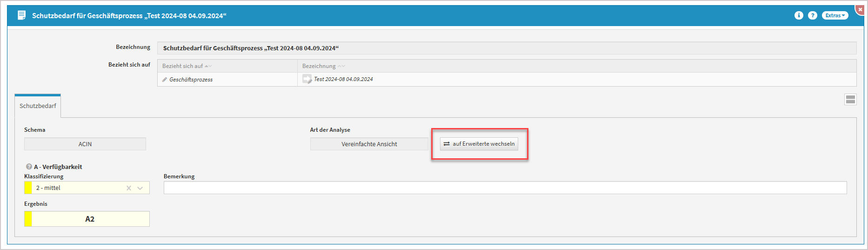Click the 'Vereinfachte Ansicht' field
The image size is (868, 250).
369,144
